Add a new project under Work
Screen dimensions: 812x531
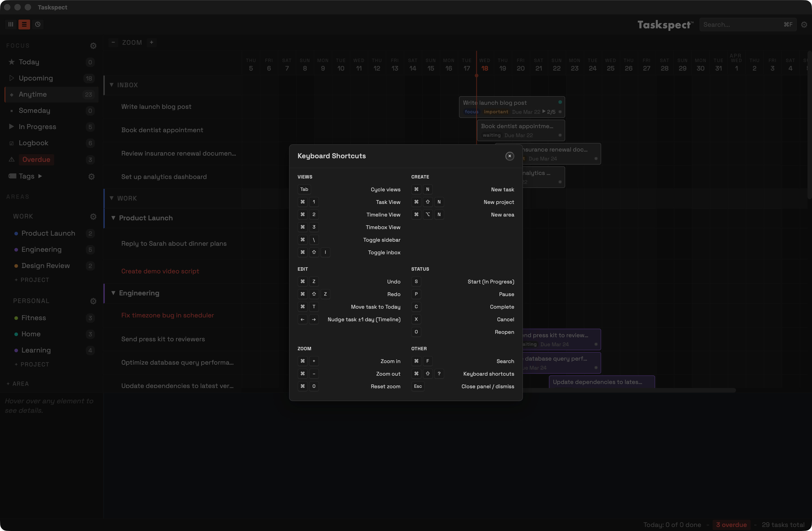point(32,279)
